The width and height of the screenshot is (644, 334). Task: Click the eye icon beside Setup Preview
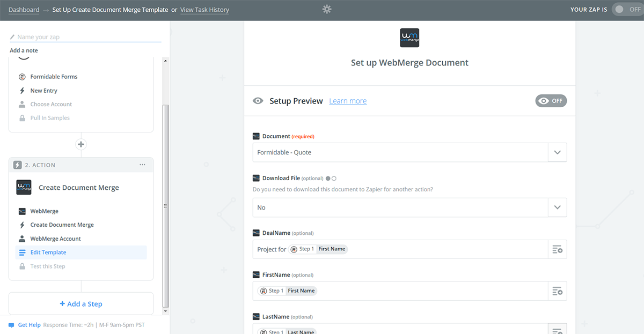click(258, 101)
